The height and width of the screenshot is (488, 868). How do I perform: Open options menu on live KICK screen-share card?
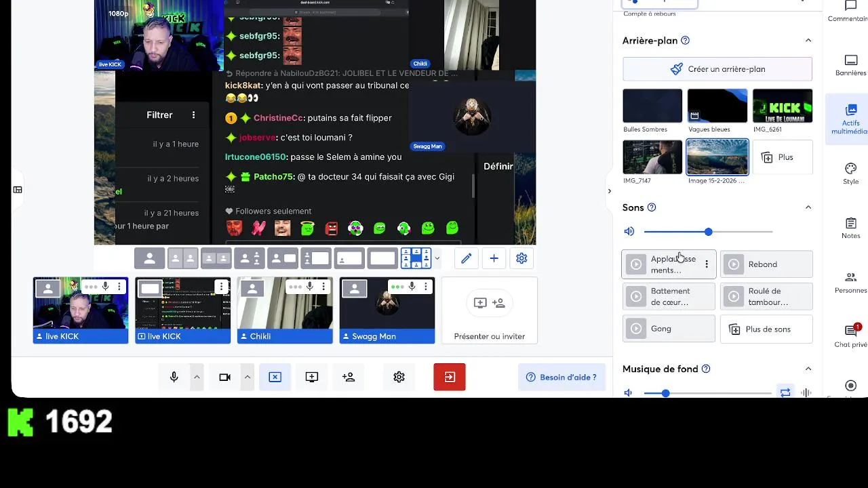tap(221, 287)
